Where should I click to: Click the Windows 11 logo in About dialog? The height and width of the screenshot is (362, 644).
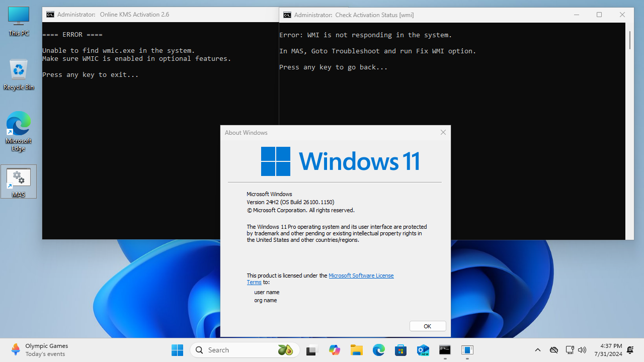[340, 161]
